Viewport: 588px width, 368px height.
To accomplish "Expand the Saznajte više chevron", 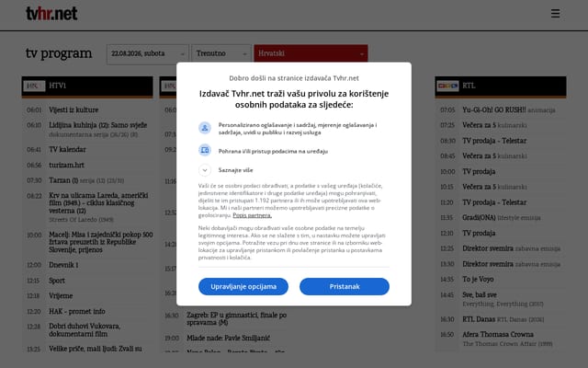I will (205, 170).
